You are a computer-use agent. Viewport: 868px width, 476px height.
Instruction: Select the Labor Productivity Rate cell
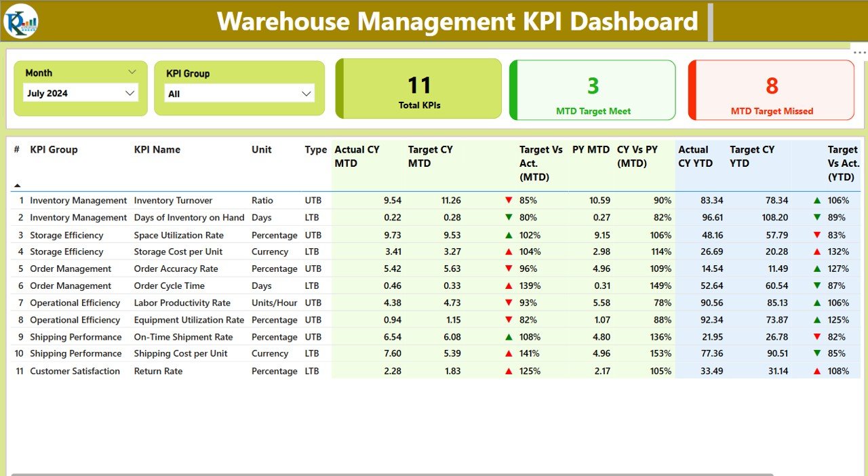click(x=182, y=303)
